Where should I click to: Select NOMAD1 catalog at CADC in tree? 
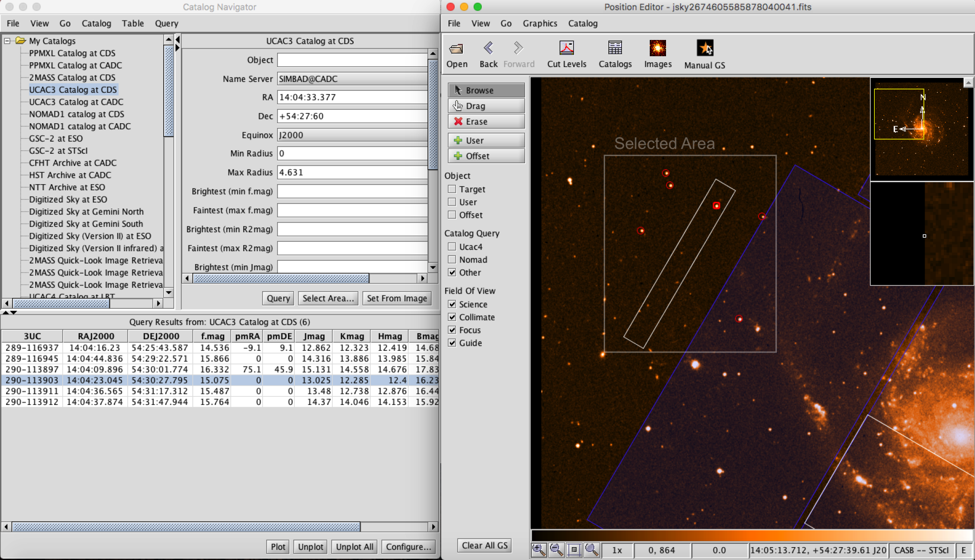tap(80, 126)
